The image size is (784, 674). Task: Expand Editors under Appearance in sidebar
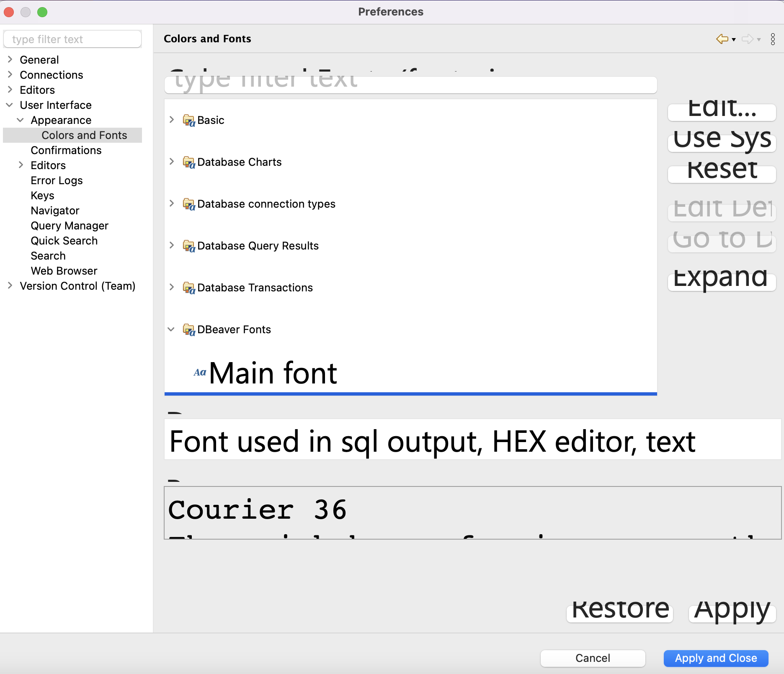coord(21,165)
